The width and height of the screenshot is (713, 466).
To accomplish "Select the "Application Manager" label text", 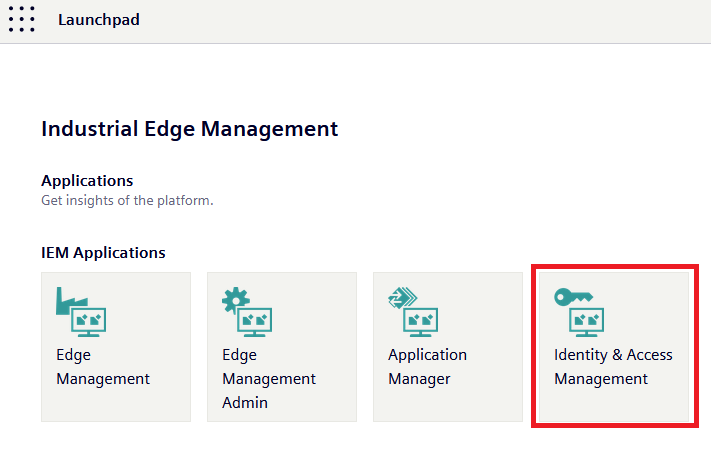I will click(x=427, y=367).
